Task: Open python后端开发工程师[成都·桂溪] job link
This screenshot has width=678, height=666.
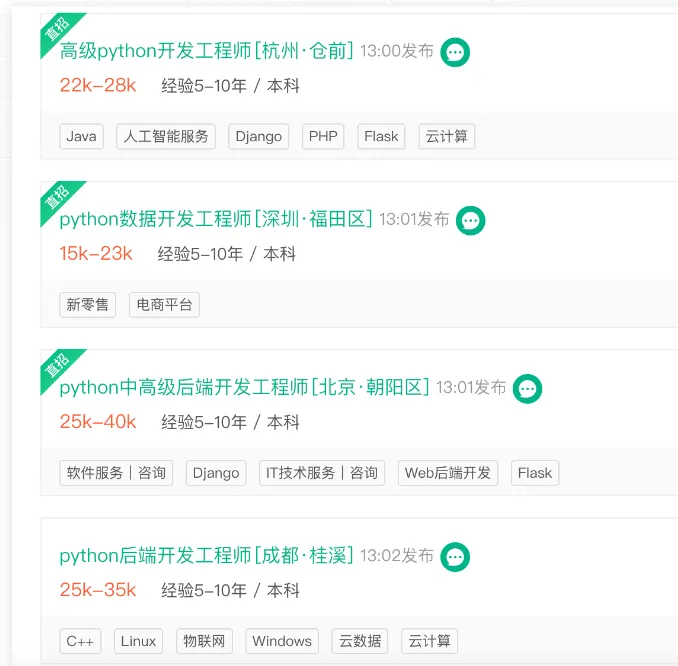Action: pyautogui.click(x=207, y=556)
